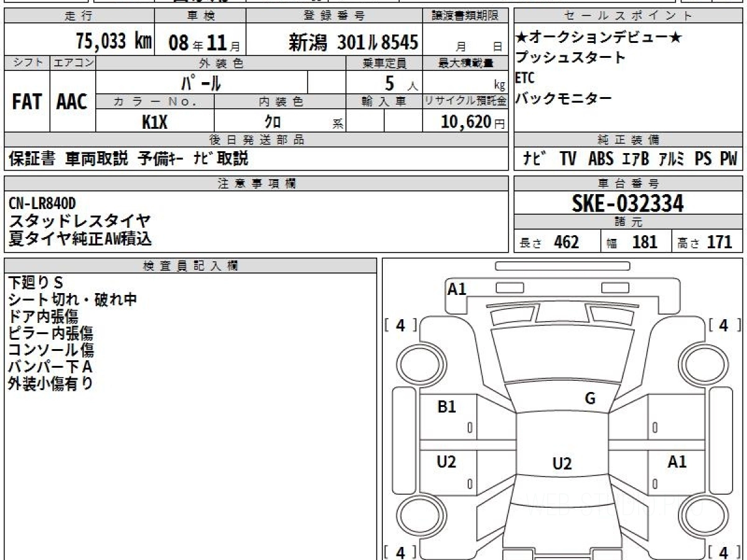Click the U2 mark below B1
Viewport: 747px width, 560px height.
click(447, 462)
